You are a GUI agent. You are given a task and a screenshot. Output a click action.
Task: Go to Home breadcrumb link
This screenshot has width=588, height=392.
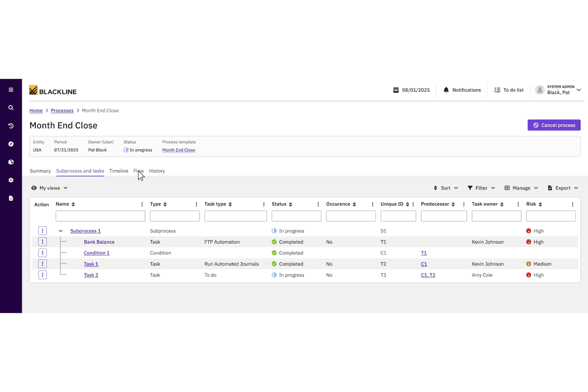pos(36,110)
